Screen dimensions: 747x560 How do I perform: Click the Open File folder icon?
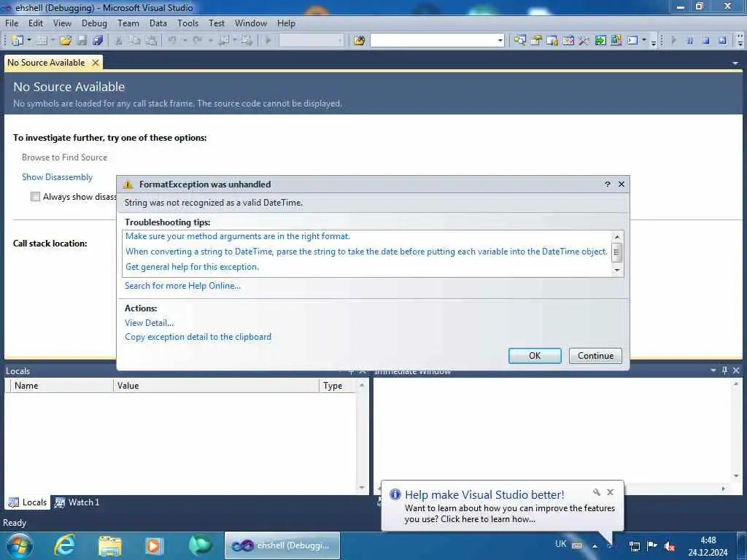coord(65,41)
